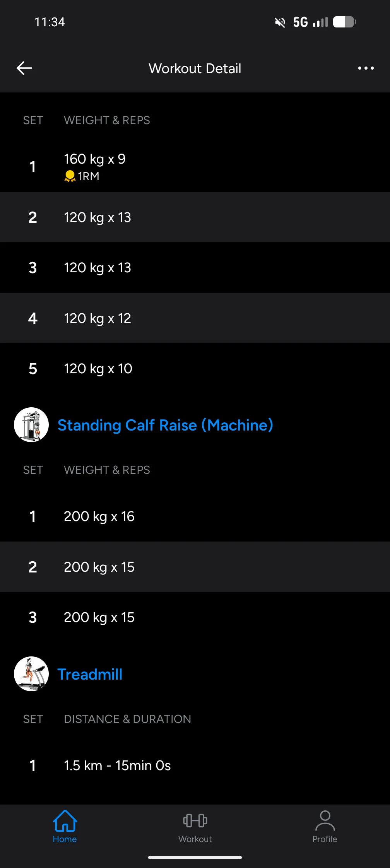Tap the Standing Calf Raise exercise thumbnail

coord(31,425)
